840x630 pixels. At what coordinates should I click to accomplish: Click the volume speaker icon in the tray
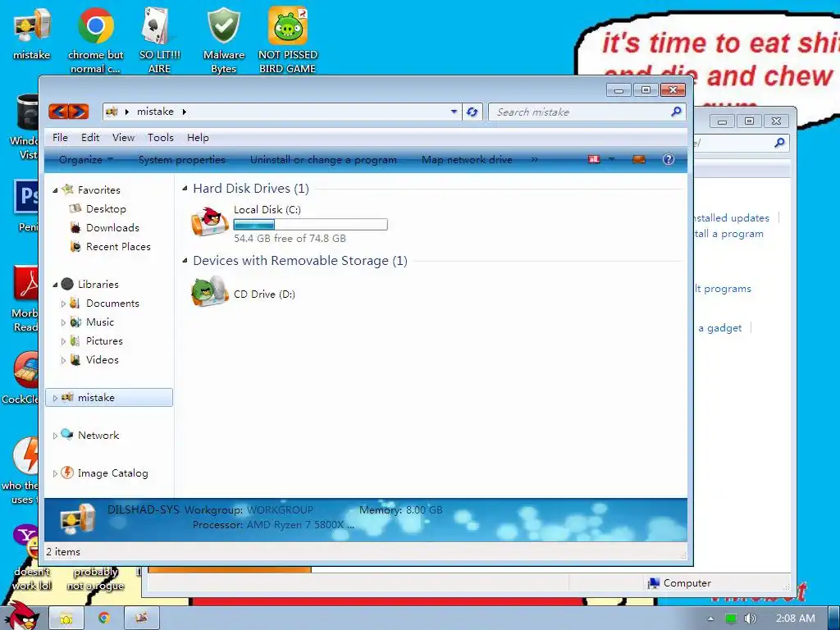point(750,619)
